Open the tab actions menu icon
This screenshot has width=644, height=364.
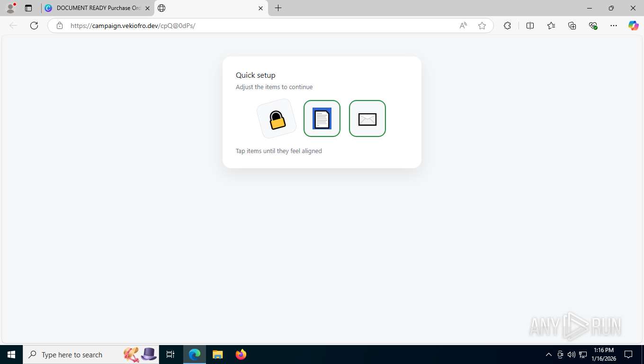coord(28,8)
